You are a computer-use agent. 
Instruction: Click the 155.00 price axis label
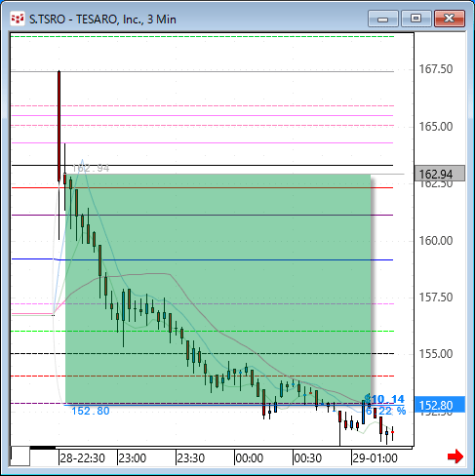point(436,354)
